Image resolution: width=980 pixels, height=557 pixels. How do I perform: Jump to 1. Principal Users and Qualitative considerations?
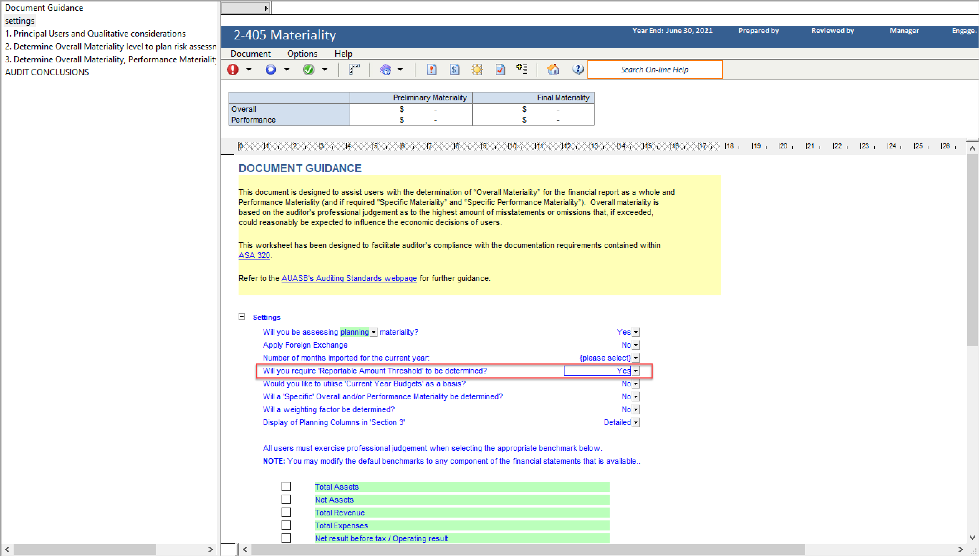95,34
